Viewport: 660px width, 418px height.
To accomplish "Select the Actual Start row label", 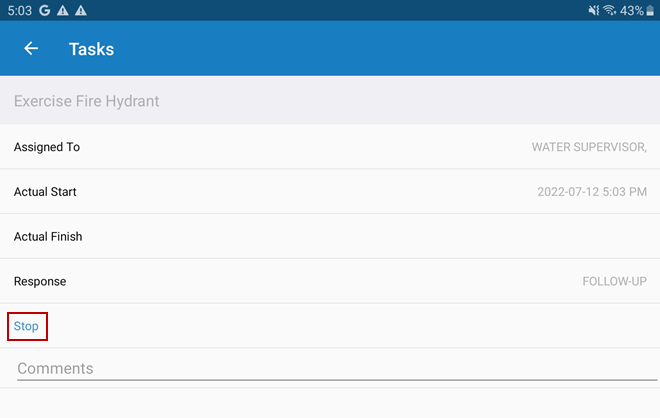I will click(x=45, y=192).
